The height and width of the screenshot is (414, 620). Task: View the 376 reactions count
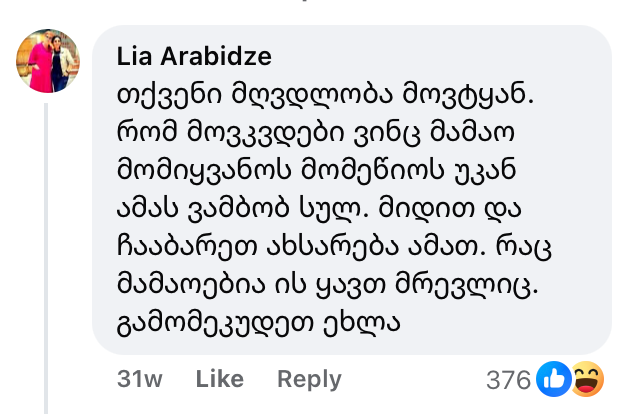click(508, 380)
